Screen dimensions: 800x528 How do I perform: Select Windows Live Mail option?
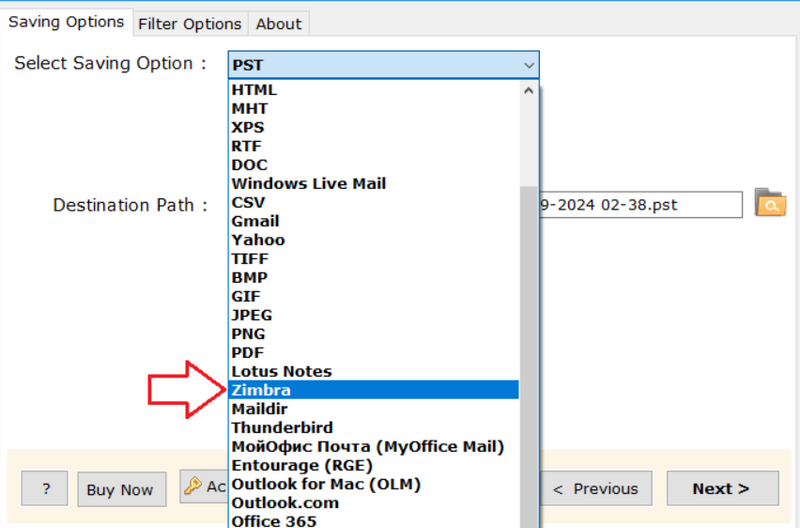pyautogui.click(x=374, y=184)
